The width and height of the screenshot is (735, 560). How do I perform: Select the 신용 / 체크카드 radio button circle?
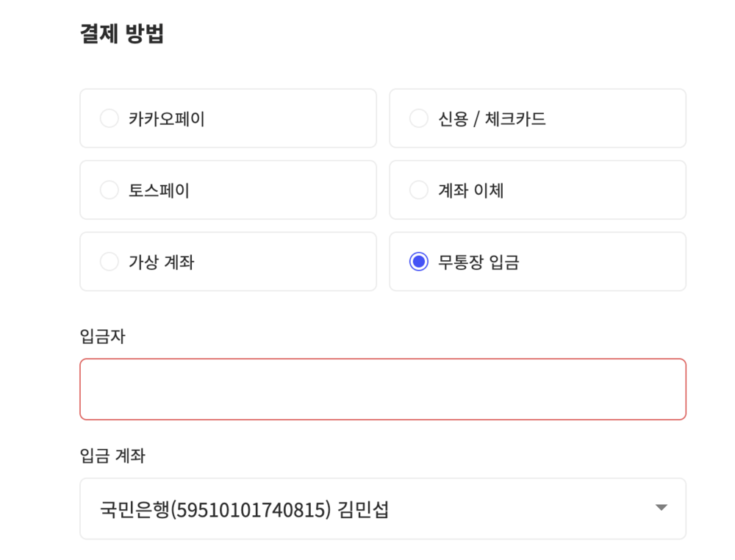[x=418, y=118]
